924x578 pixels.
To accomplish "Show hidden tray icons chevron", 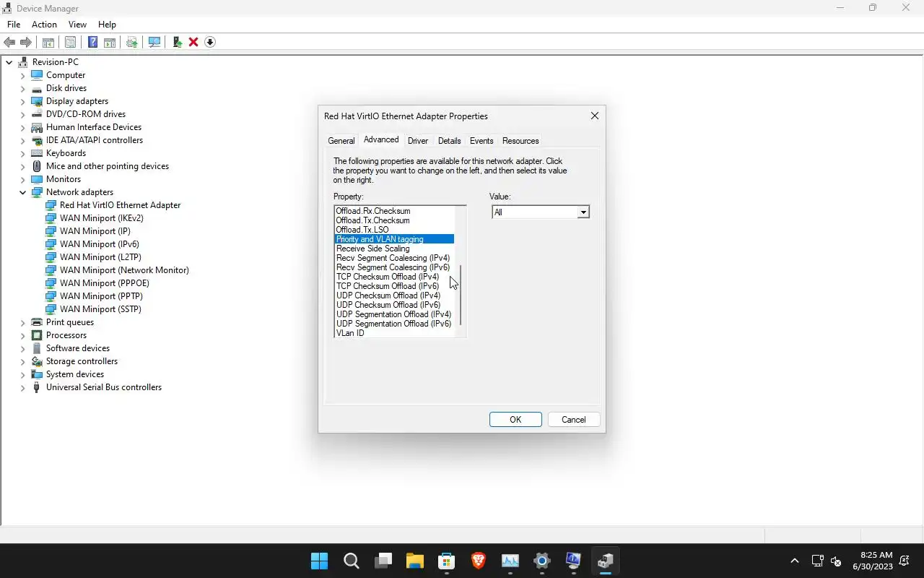I will [795, 561].
